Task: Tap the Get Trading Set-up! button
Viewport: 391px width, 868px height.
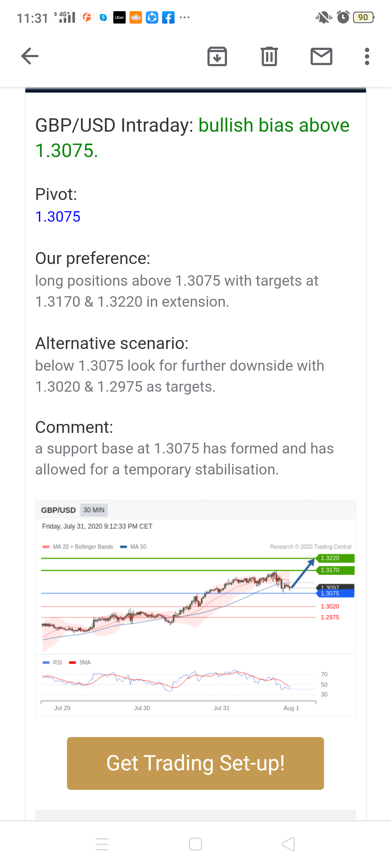Action: click(x=195, y=763)
